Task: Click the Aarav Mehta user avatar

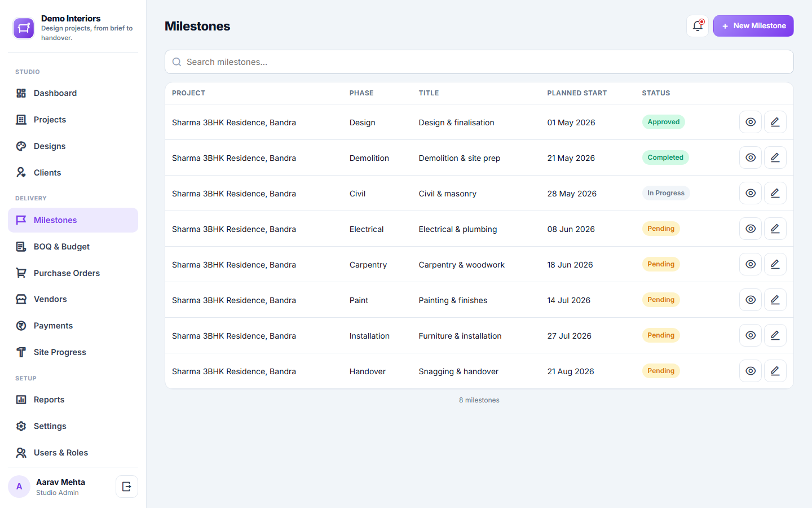Action: click(x=19, y=487)
